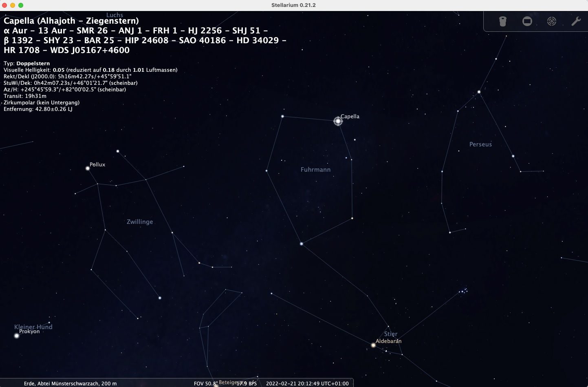
Task: Click the Zwillinge constellation label
Action: [140, 222]
